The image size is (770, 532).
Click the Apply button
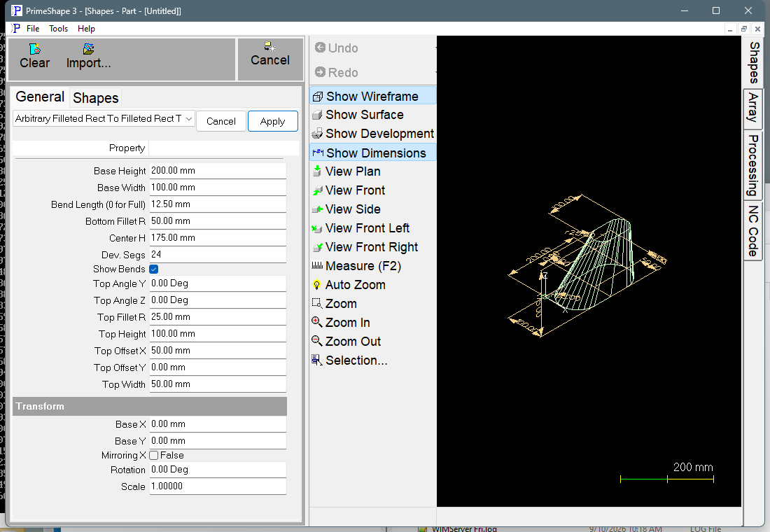pos(272,121)
